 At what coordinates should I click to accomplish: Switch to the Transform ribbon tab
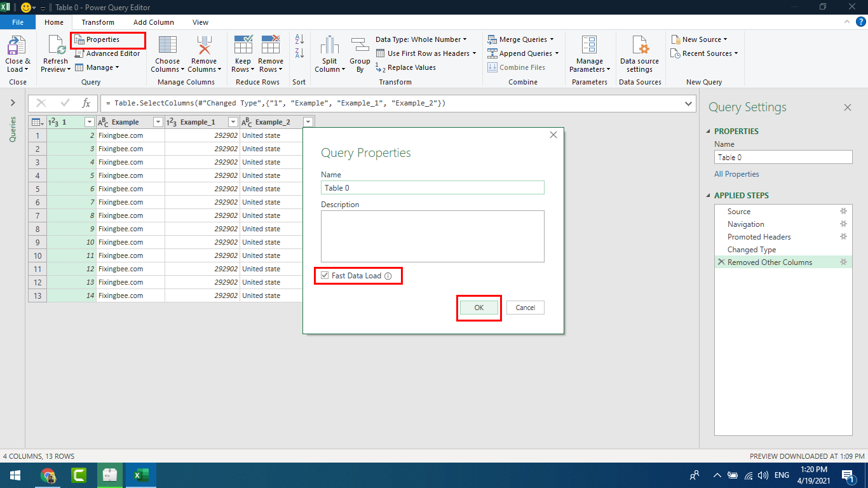click(x=98, y=22)
